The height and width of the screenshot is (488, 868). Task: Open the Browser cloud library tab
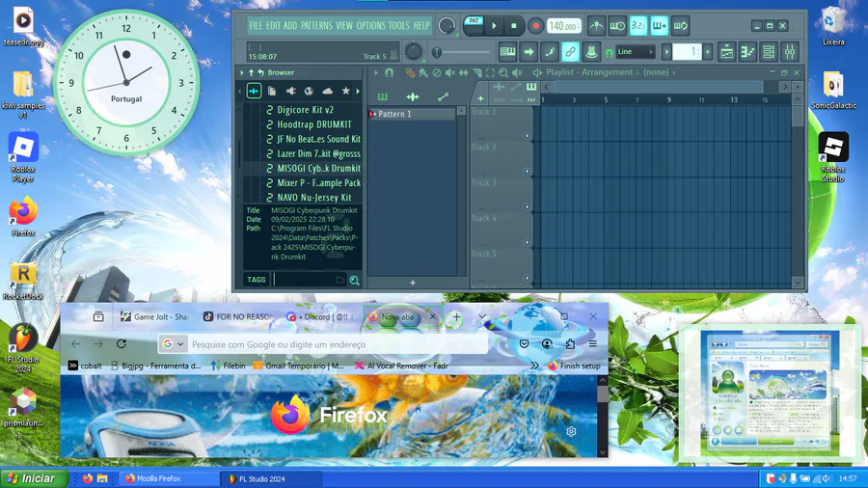[327, 91]
